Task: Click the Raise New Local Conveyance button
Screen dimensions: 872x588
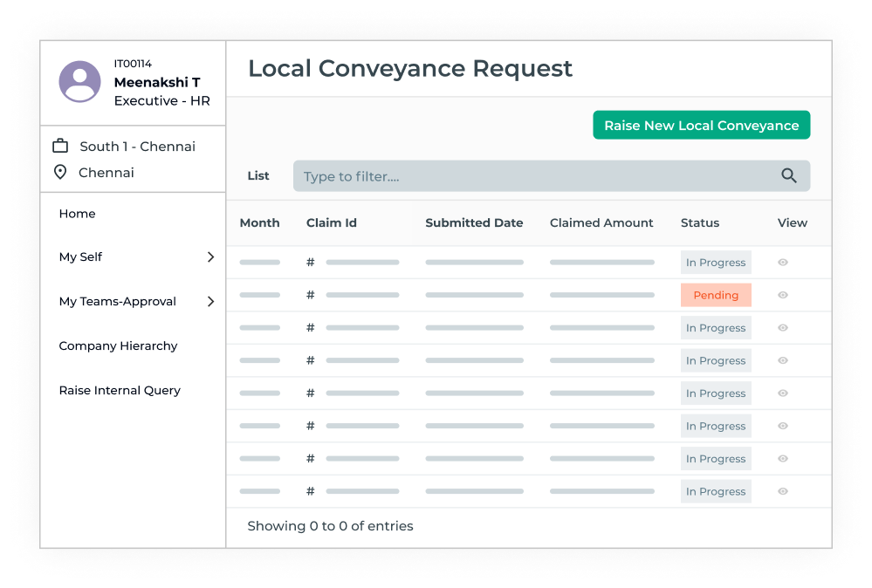Action: coord(701,126)
